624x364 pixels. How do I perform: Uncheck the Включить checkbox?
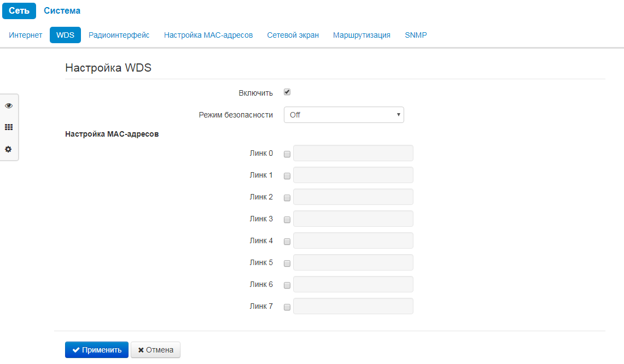[x=287, y=92]
